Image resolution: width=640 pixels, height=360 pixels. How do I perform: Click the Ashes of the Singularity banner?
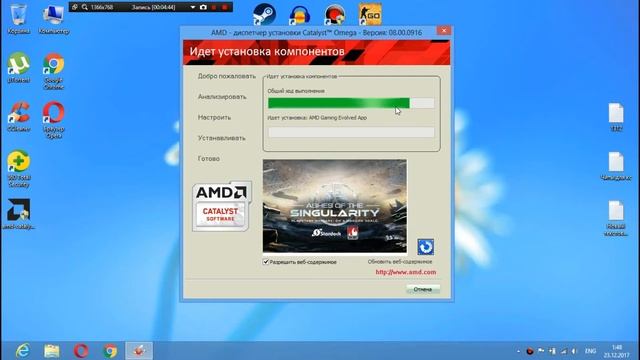coord(335,206)
